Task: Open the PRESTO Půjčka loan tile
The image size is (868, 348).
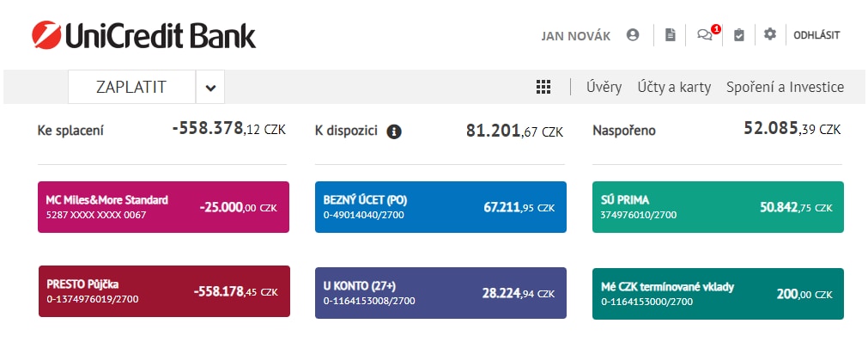Action: click(163, 291)
